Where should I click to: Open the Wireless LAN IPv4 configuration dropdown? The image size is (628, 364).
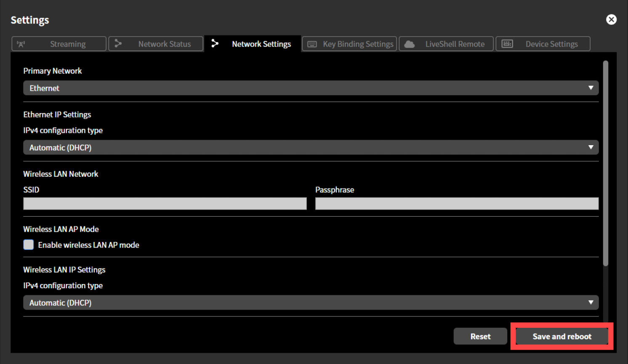click(x=311, y=302)
